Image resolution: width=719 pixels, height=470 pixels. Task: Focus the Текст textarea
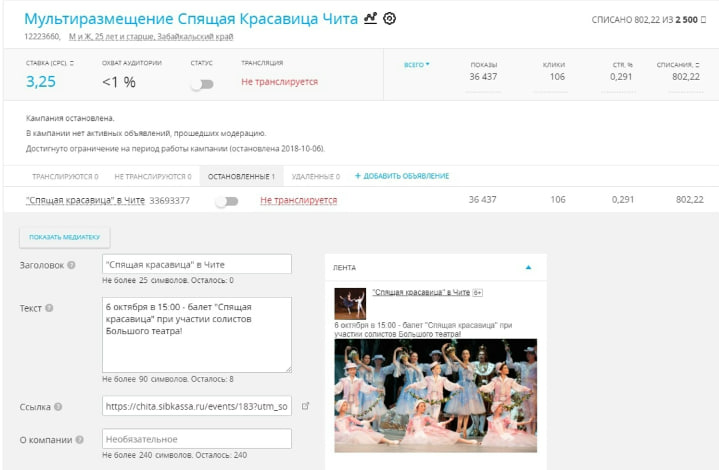pyautogui.click(x=197, y=335)
